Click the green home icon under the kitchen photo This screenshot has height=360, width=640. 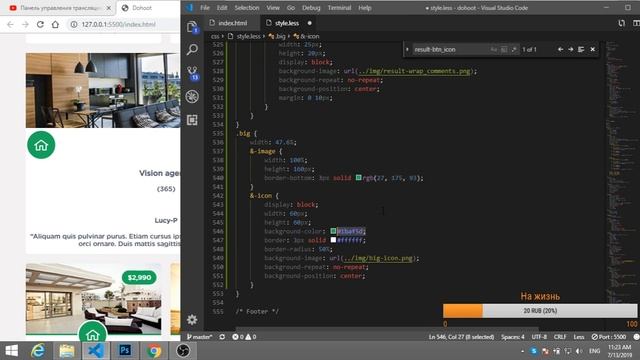coord(41,145)
